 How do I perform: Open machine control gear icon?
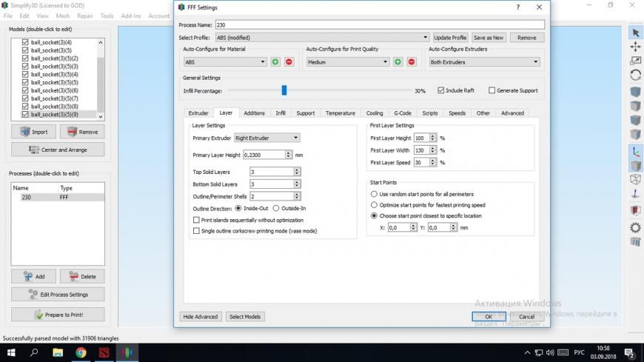click(635, 227)
